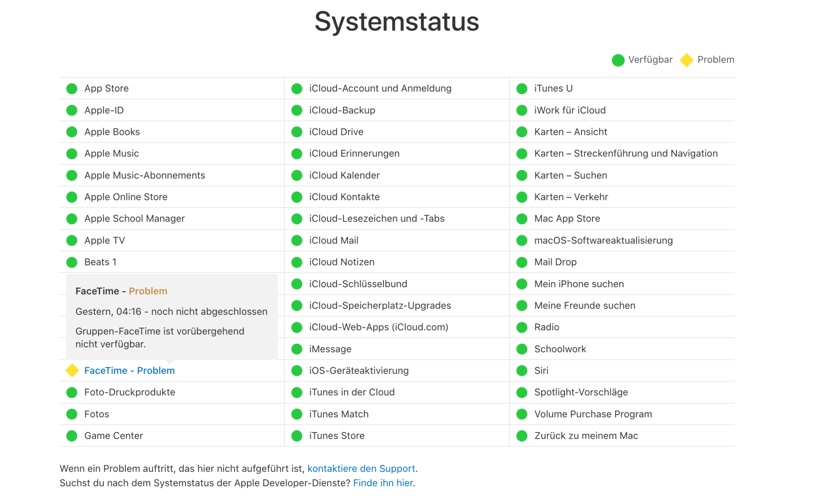This screenshot has width=838, height=504.
Task: Open the FaceTime - Problem link
Action: tap(129, 370)
